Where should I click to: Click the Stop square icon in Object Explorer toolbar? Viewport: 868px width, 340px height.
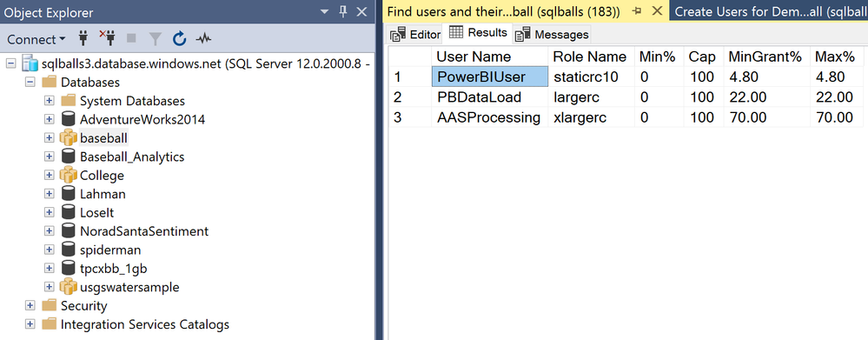(131, 39)
